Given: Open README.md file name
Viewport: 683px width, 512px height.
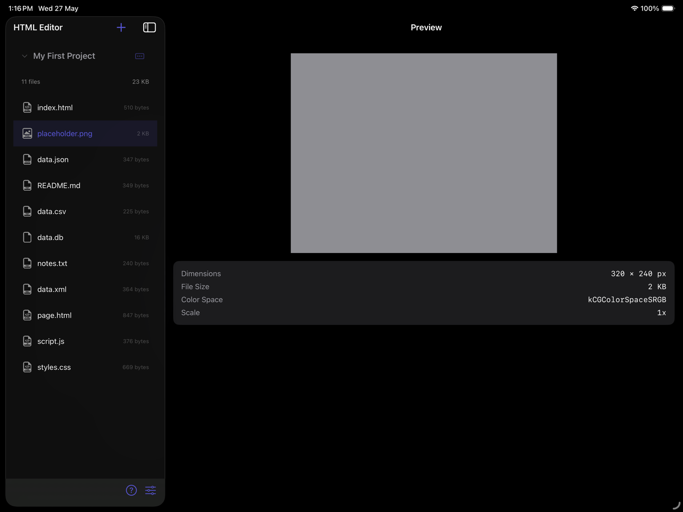Looking at the screenshot, I should pos(59,186).
